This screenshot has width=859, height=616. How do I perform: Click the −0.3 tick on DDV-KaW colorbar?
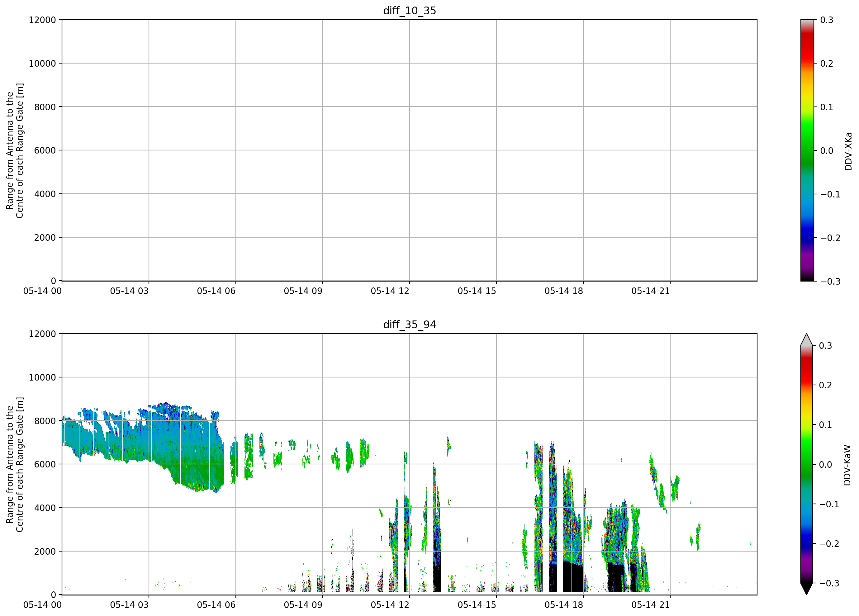[829, 583]
